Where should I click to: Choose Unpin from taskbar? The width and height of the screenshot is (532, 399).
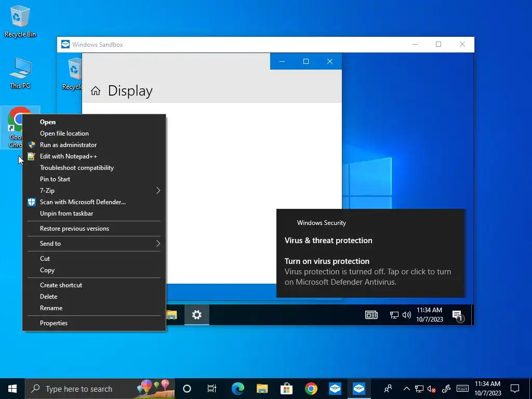pos(94,214)
